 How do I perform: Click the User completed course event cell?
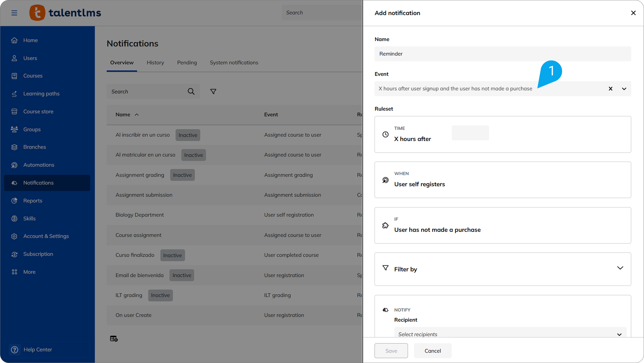291,255
